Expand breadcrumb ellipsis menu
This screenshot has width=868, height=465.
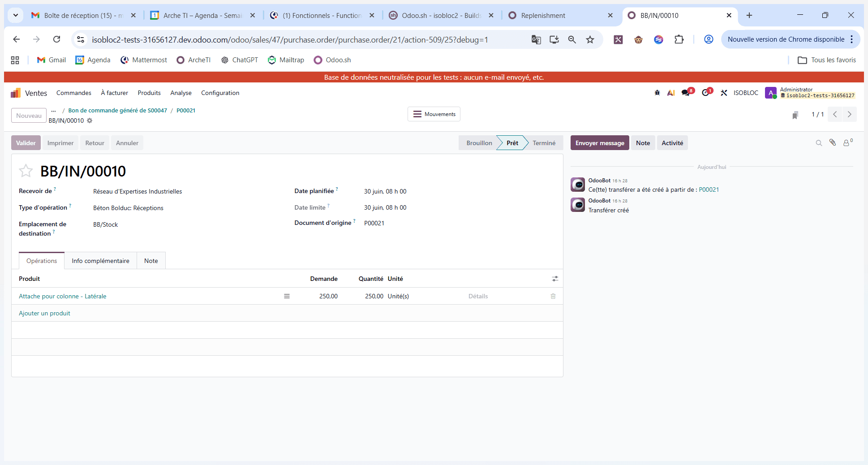coord(53,111)
